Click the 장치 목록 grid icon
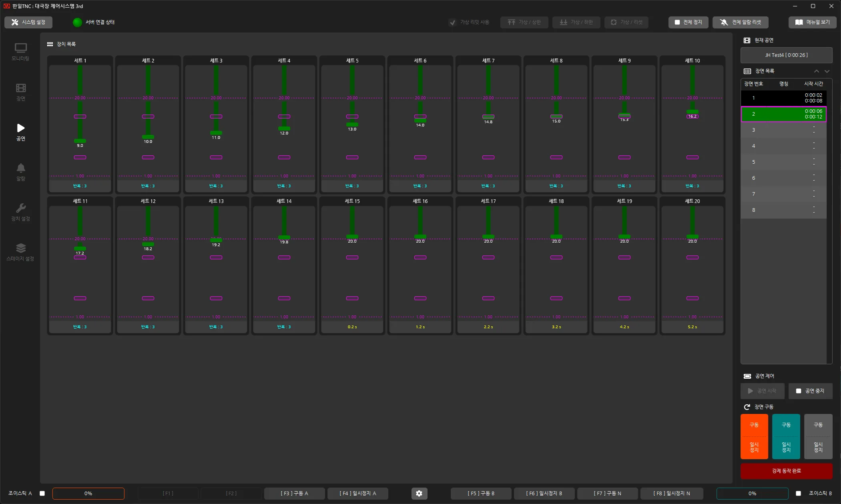The height and width of the screenshot is (504, 841). [50, 44]
